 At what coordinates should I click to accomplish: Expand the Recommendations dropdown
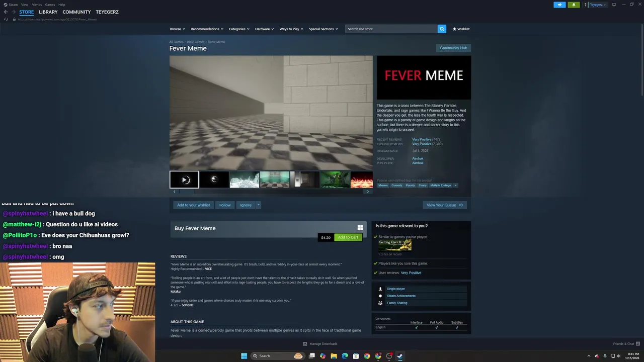pos(207,29)
